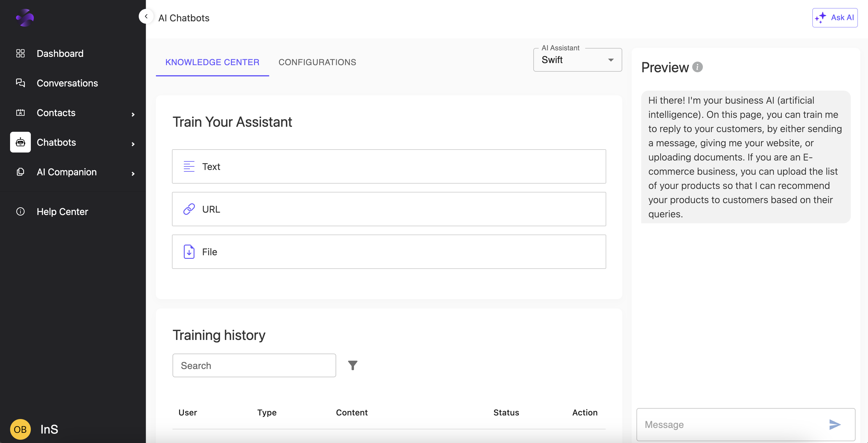868x443 pixels.
Task: Click the Preview info icon
Action: (697, 67)
